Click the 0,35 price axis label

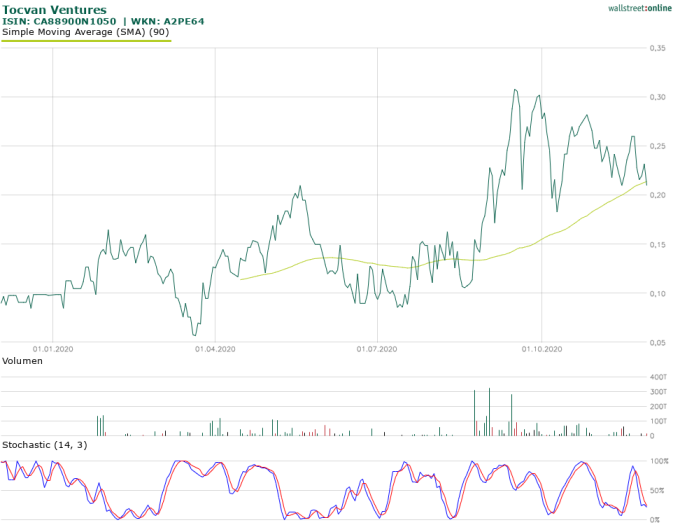pyautogui.click(x=657, y=48)
